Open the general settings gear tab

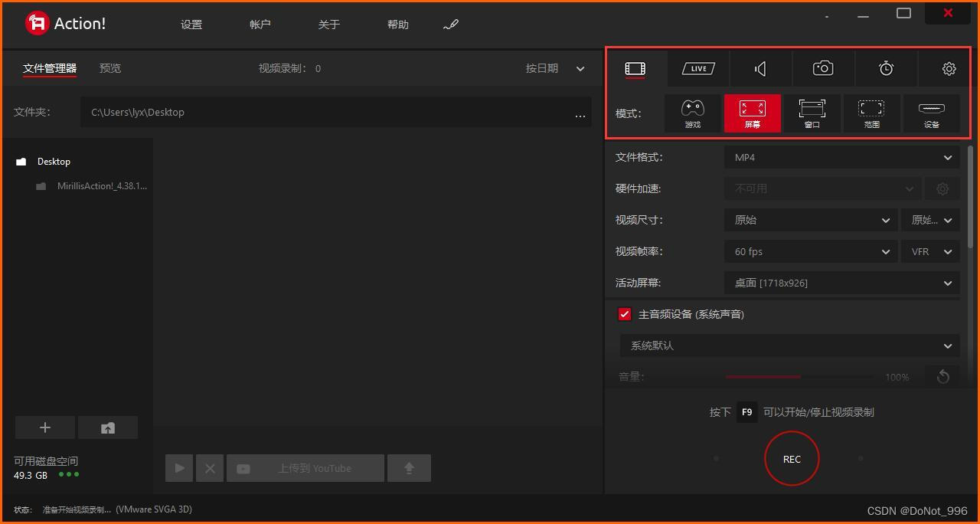(949, 69)
